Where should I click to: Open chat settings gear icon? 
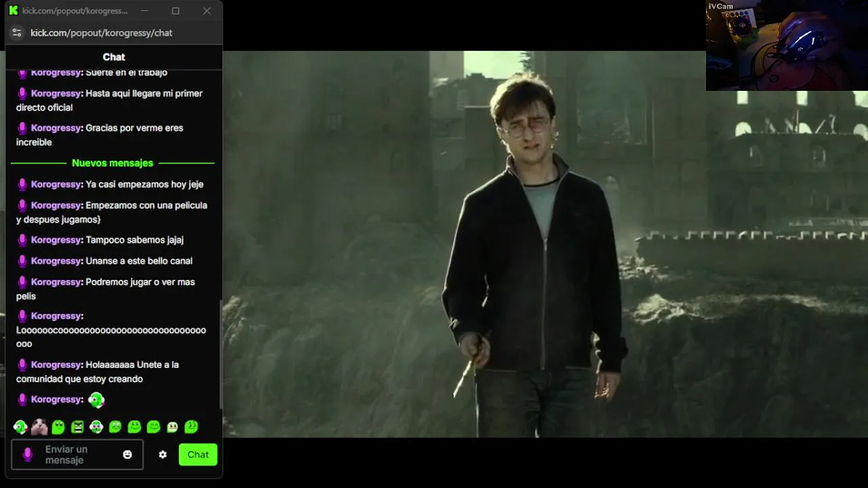[163, 455]
